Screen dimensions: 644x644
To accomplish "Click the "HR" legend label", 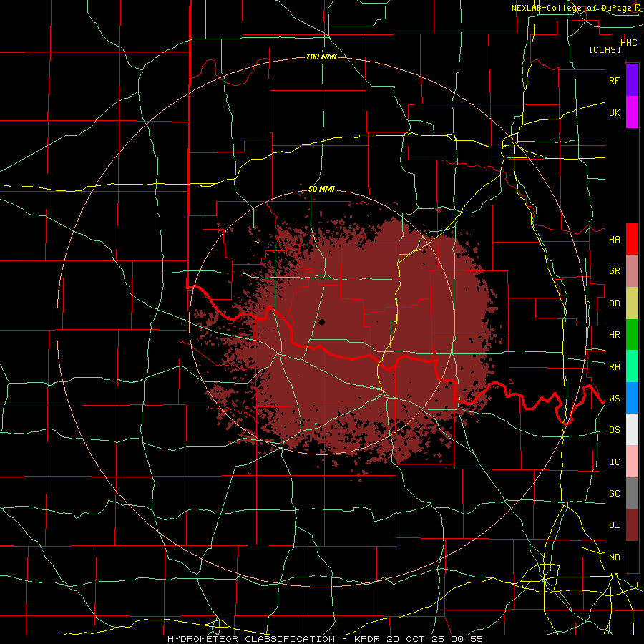I will [x=614, y=335].
